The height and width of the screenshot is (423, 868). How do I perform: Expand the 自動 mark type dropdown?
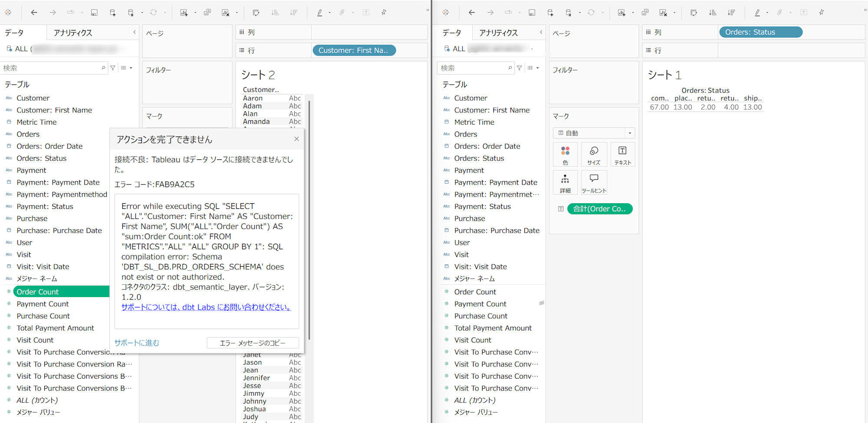point(630,133)
